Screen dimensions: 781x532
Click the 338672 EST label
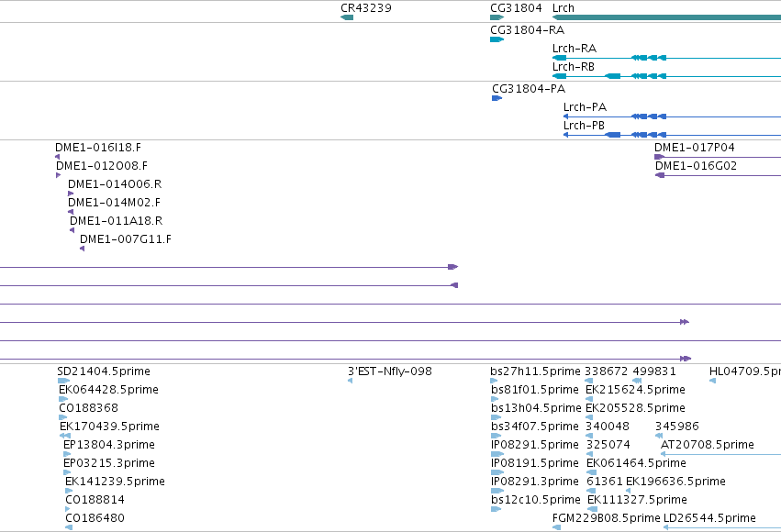coord(607,371)
